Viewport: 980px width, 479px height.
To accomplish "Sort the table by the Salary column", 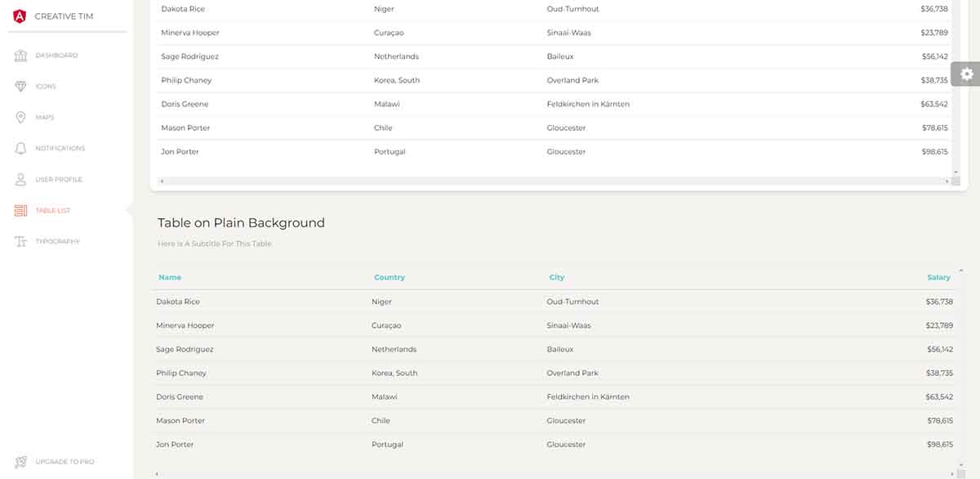I will pyautogui.click(x=938, y=277).
